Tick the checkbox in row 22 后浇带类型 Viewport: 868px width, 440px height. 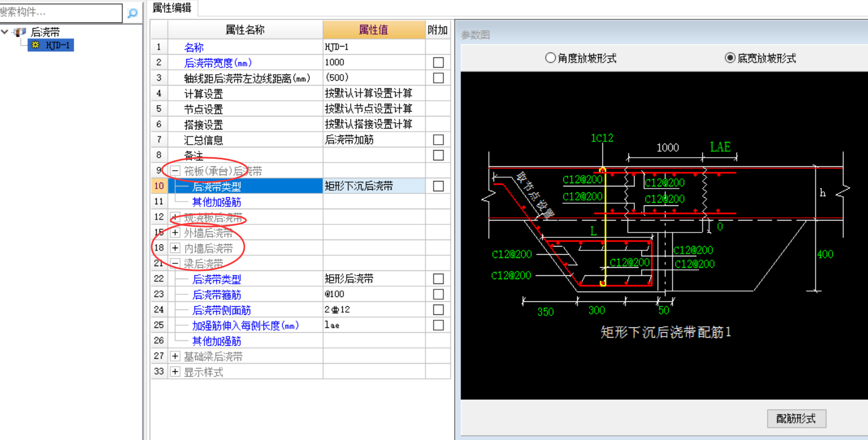(438, 279)
